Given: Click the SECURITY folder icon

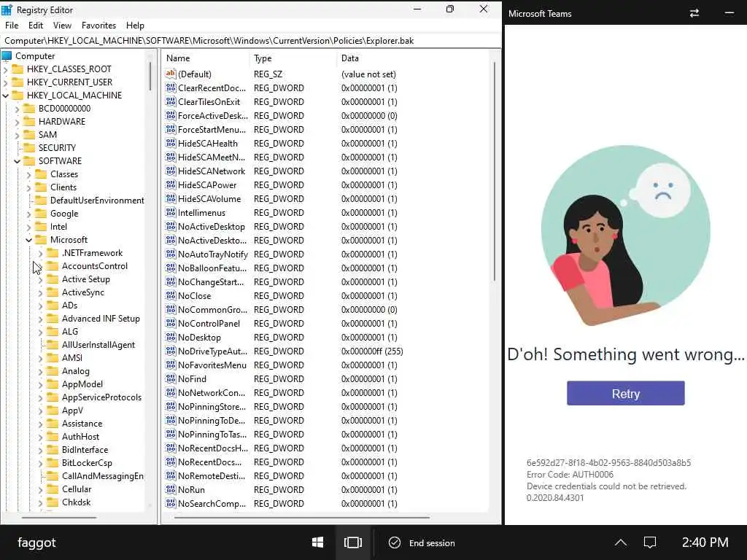Looking at the screenshot, I should coord(29,147).
